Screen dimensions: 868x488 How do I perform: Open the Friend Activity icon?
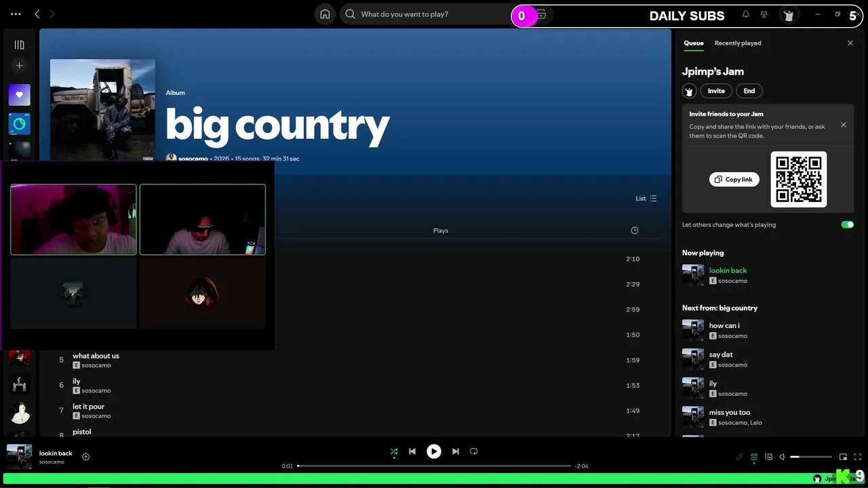tap(764, 14)
